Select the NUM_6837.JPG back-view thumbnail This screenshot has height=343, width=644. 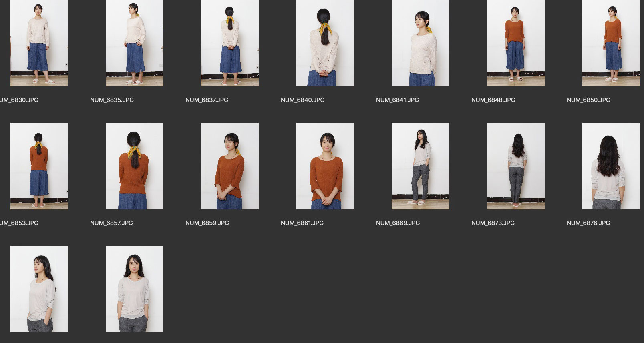click(x=230, y=43)
